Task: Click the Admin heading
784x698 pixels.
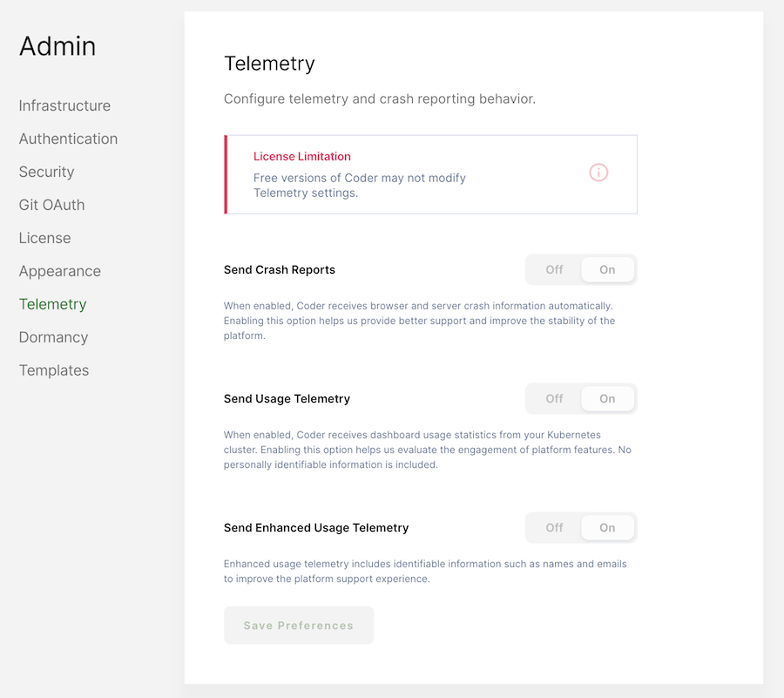Action: 57,46
